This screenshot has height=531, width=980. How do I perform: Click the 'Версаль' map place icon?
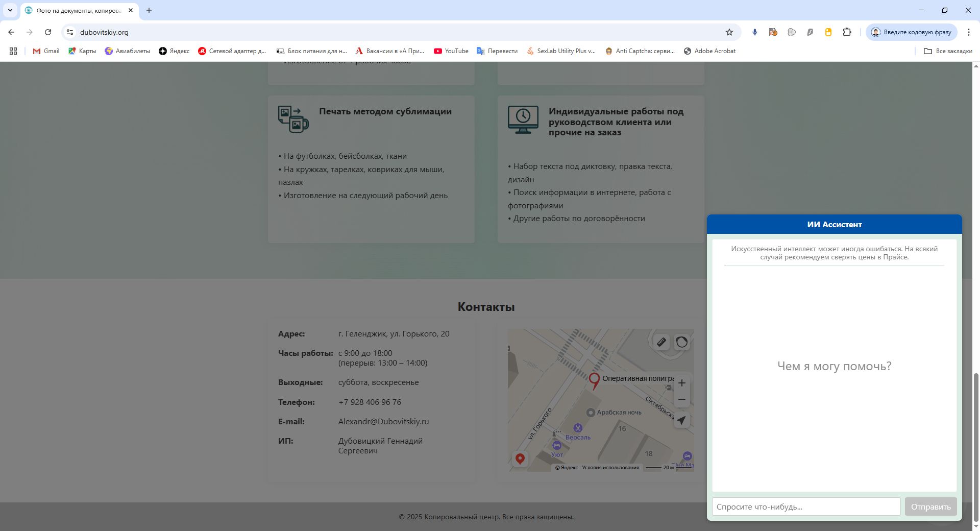tap(578, 428)
